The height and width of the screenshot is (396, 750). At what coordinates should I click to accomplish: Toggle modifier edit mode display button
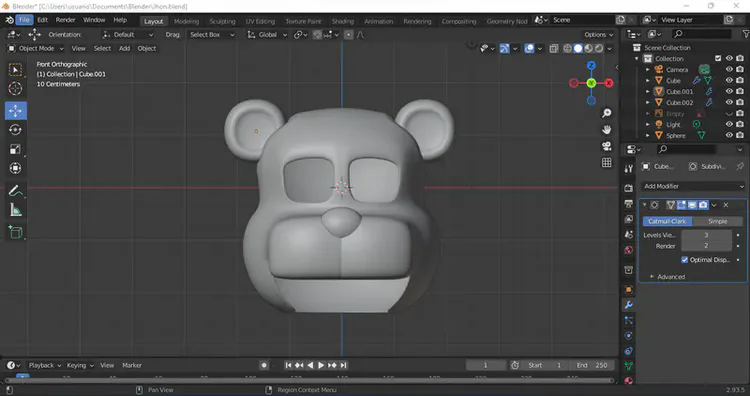[681, 205]
